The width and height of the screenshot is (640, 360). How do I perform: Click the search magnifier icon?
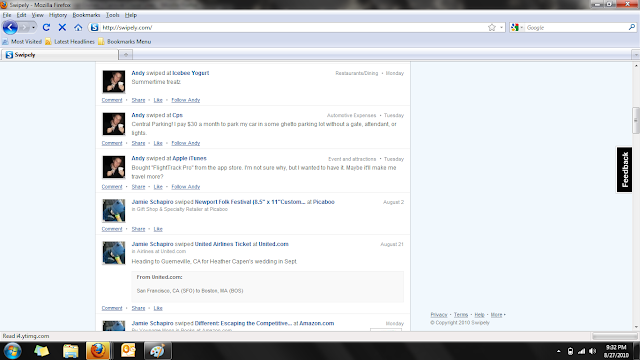point(632,27)
